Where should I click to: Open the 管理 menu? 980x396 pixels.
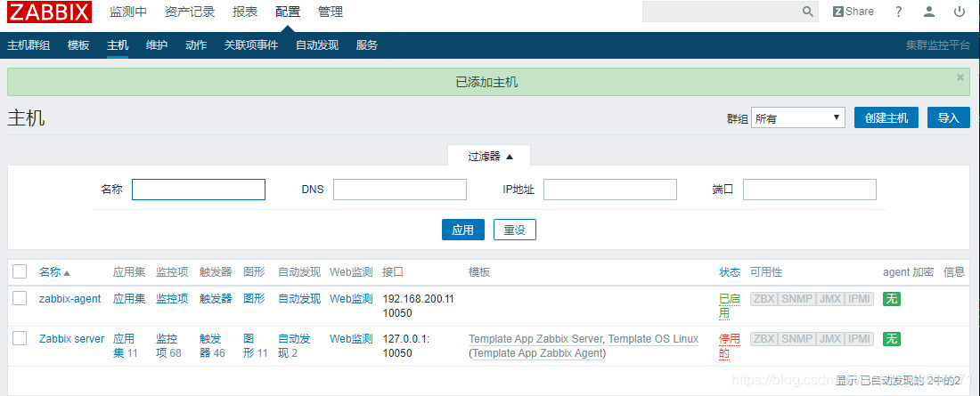coord(330,12)
